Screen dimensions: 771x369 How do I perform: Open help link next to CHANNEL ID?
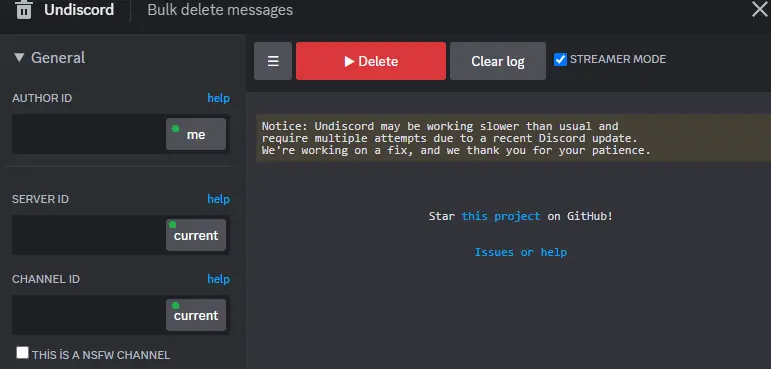(x=218, y=279)
